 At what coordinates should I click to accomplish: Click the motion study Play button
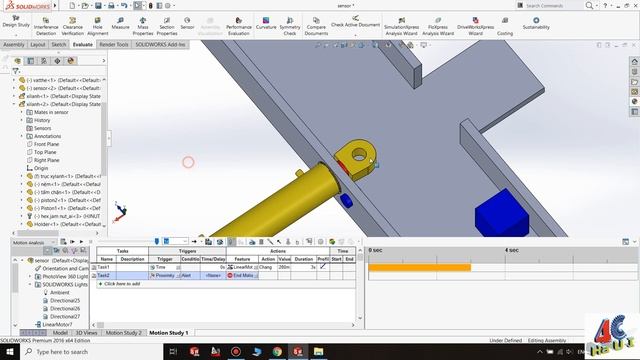pyautogui.click(x=81, y=242)
